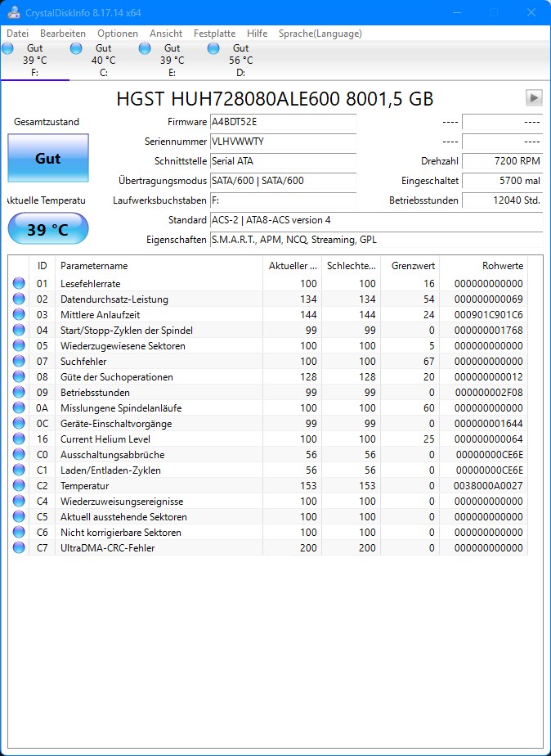Click the Güte der Suchoperationen parameter name
551x756 pixels.
tap(117, 377)
